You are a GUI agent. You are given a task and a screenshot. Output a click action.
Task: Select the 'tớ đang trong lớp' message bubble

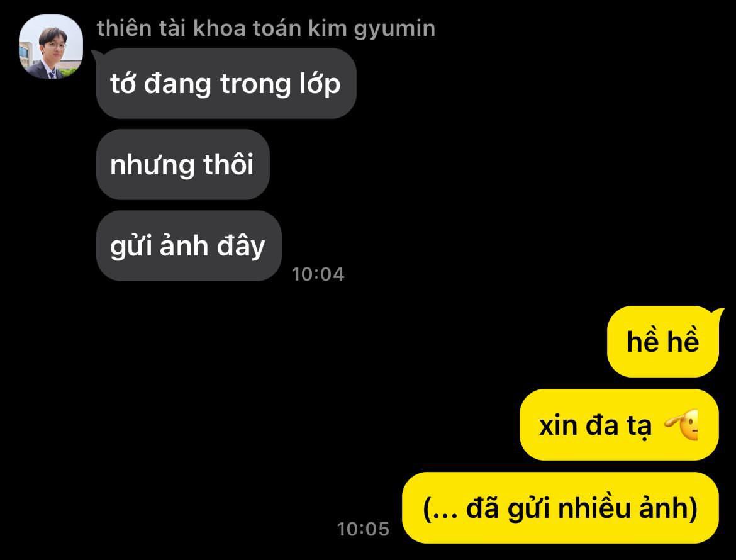[x=226, y=84]
